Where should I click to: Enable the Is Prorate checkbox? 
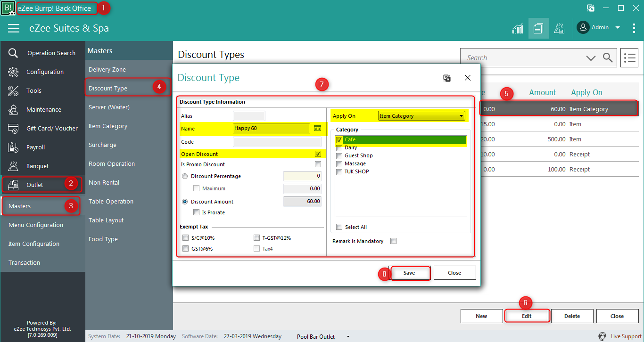click(x=197, y=212)
